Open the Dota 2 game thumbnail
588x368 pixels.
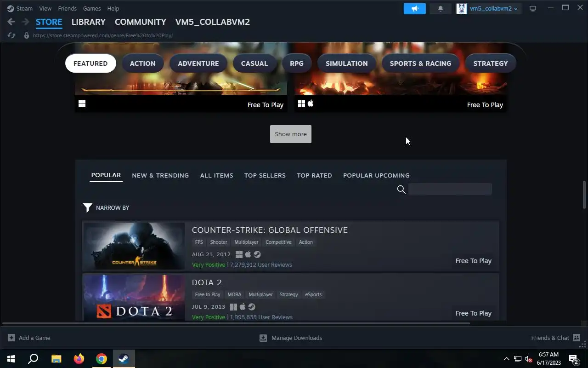coord(134,298)
